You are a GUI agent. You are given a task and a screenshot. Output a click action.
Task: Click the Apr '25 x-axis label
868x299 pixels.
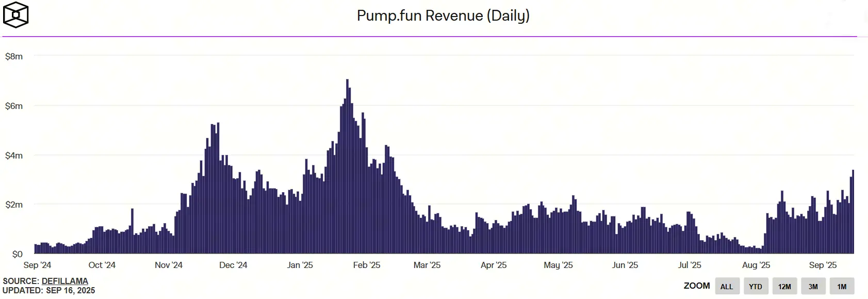click(494, 265)
